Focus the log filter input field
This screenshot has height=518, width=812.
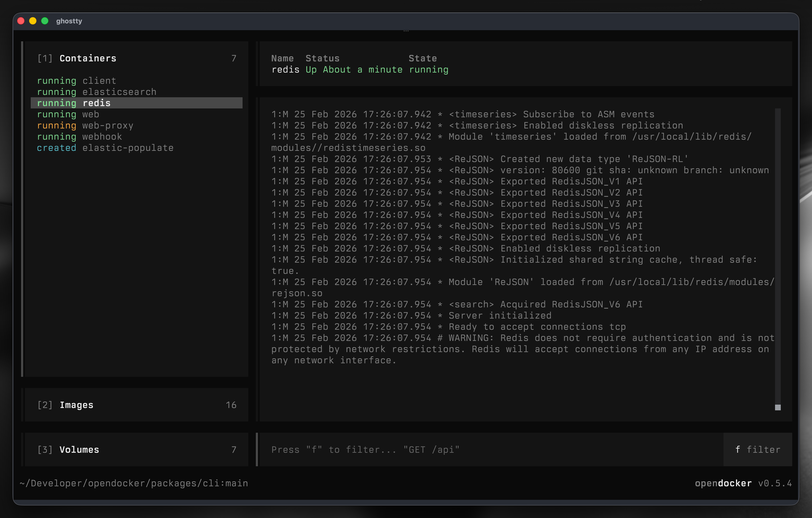pyautogui.click(x=491, y=450)
